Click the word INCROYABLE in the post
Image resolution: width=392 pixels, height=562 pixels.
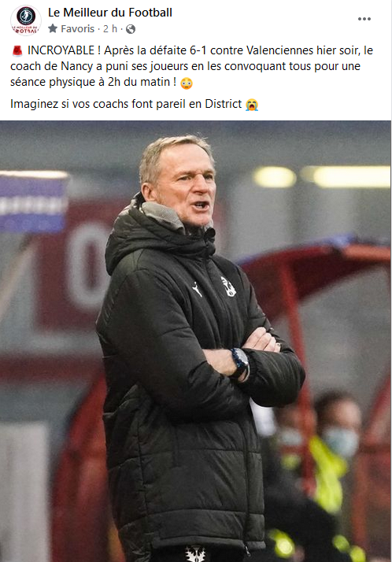61,50
